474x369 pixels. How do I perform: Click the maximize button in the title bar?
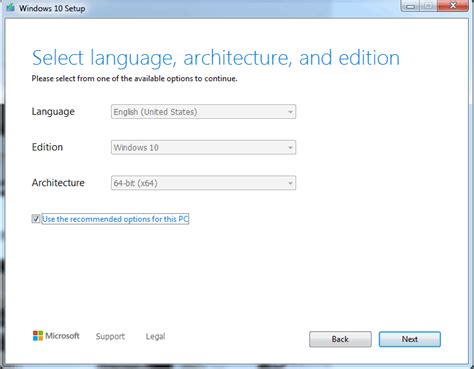pos(429,6)
